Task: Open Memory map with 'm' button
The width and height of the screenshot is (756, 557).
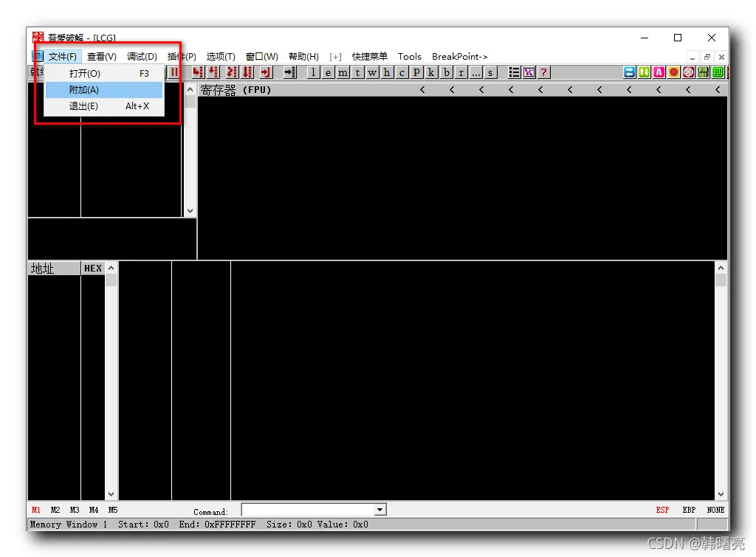Action: click(343, 72)
